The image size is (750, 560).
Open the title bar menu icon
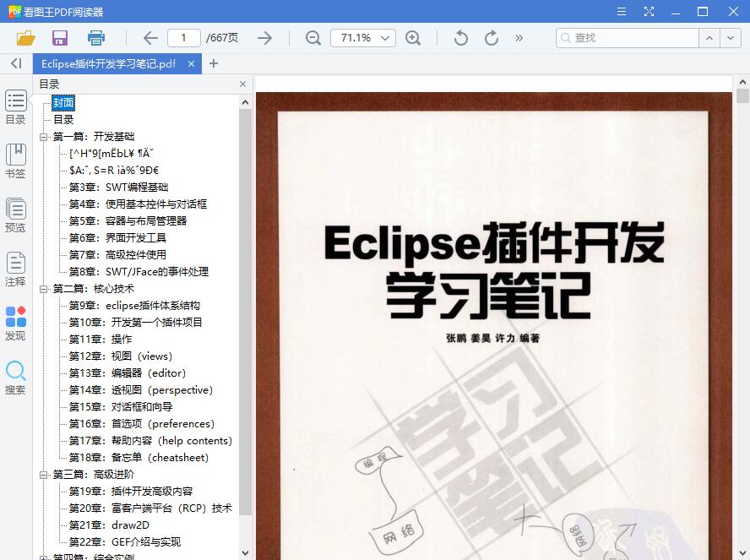[622, 12]
